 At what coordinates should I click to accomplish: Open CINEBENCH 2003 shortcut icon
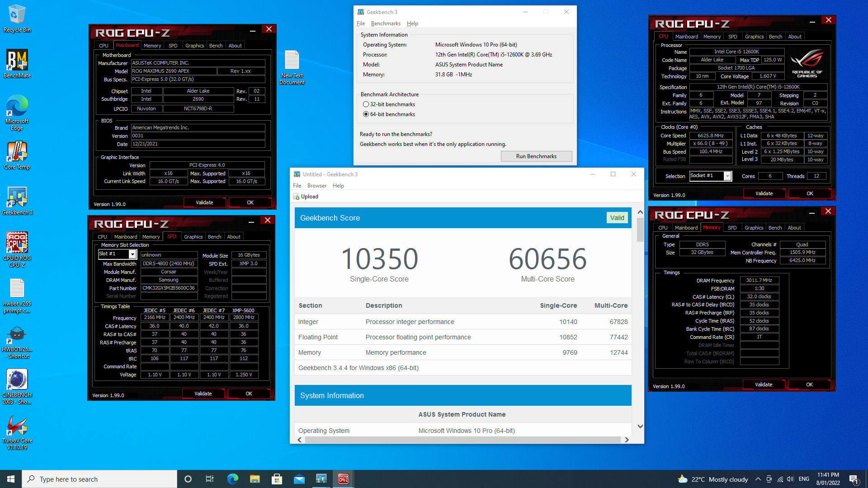[x=17, y=387]
